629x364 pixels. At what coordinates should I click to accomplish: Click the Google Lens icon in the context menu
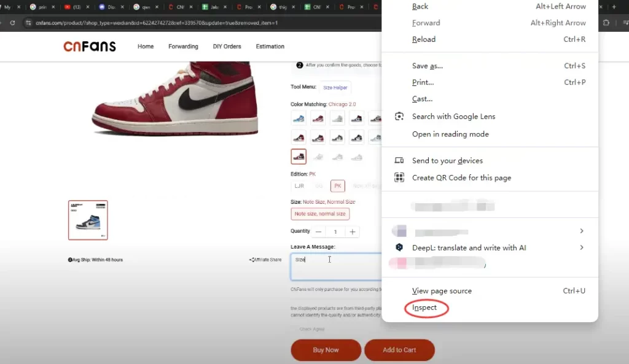pos(399,116)
